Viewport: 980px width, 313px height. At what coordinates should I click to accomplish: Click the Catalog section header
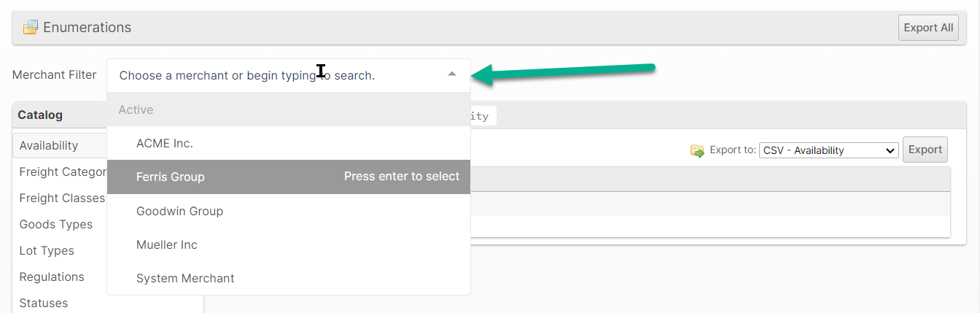point(40,115)
